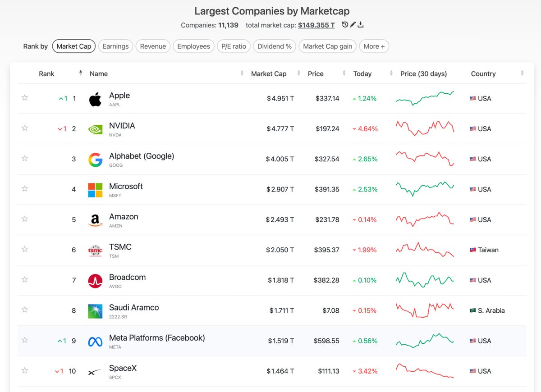Open the Saudi Aramco name link

click(134, 308)
